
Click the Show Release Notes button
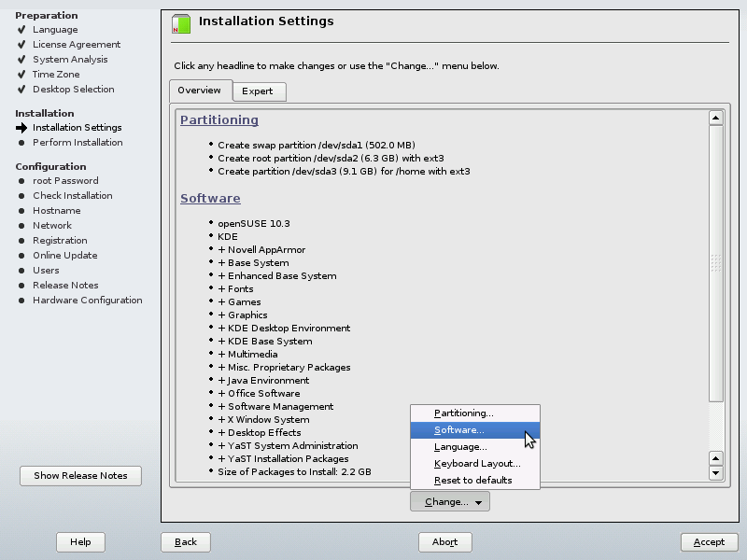point(80,476)
